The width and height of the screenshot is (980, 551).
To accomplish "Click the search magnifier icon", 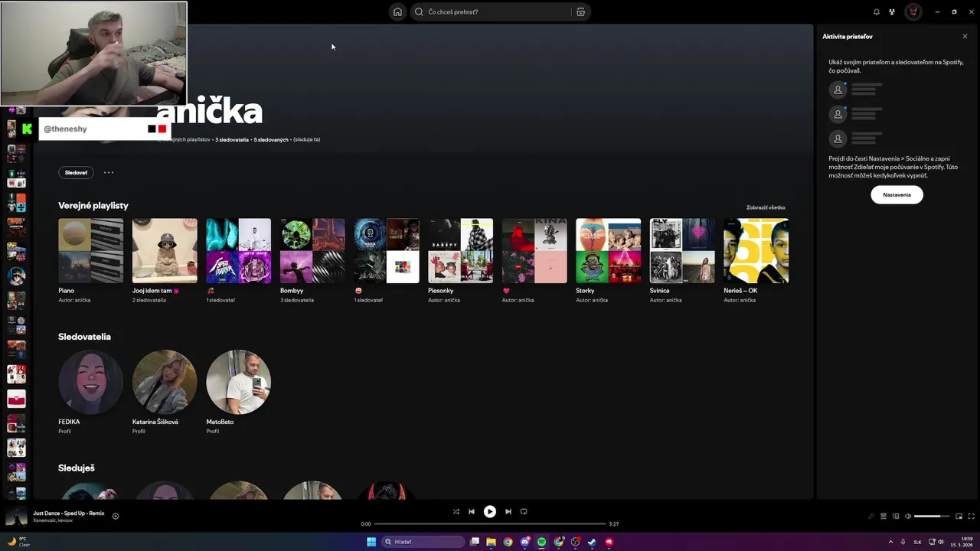I will point(419,12).
